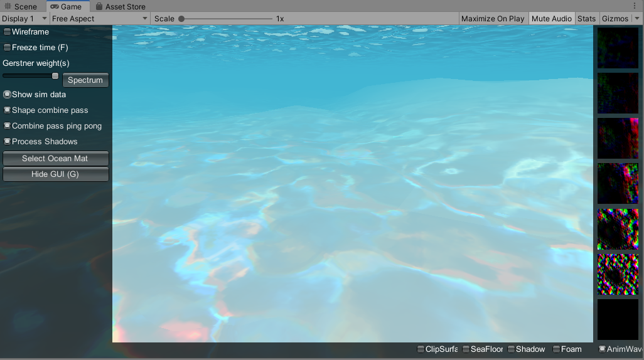
Task: Toggle Process Shadows checkbox
Action: tap(7, 141)
